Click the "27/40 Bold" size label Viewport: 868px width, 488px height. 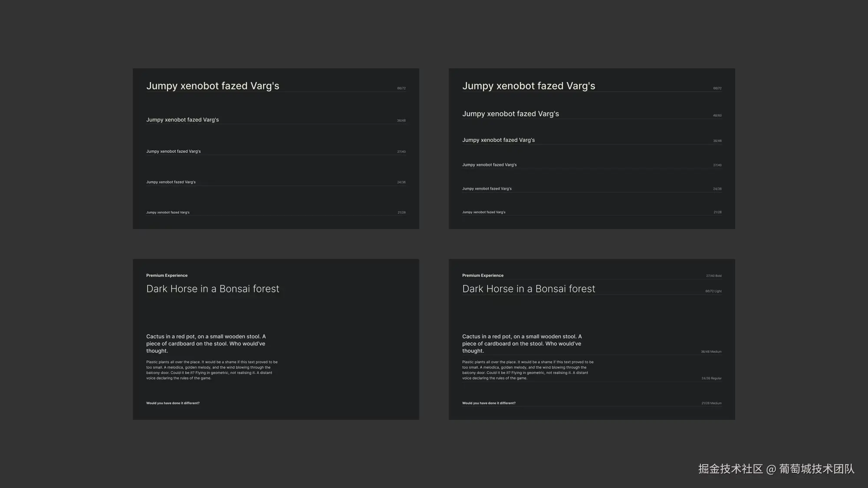tap(713, 276)
